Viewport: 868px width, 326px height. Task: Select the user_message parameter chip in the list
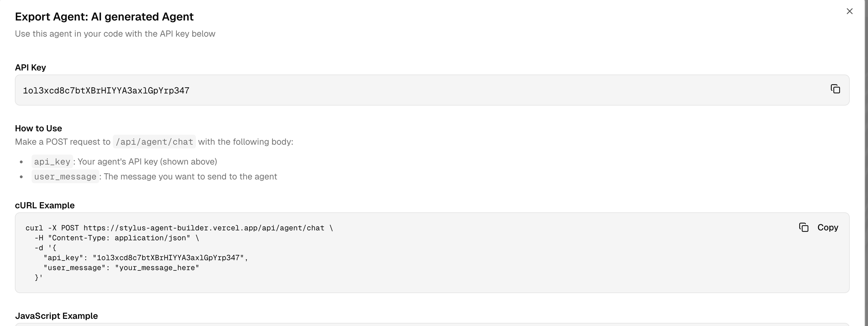click(x=65, y=177)
